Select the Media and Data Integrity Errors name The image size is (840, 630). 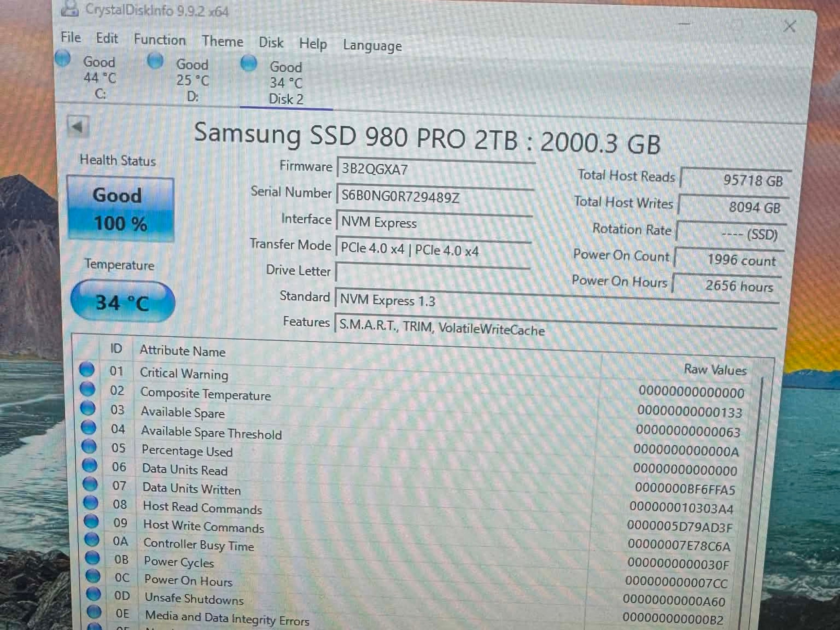[x=227, y=618]
